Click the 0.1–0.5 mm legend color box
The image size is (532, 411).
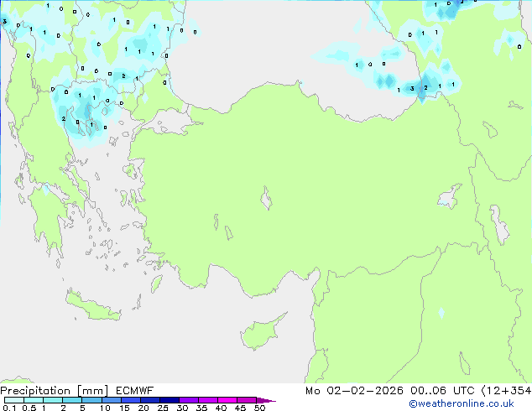pos(14,400)
